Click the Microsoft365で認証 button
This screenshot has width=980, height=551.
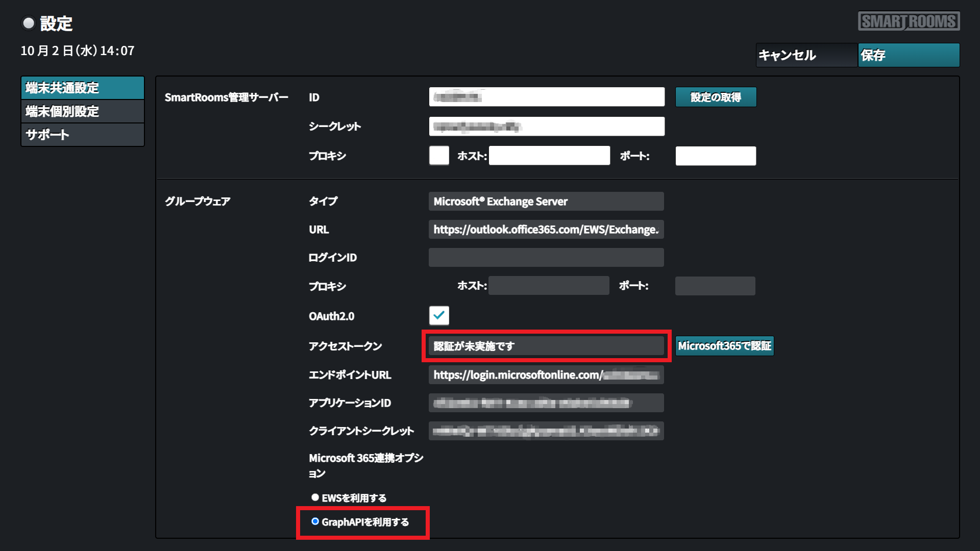724,346
